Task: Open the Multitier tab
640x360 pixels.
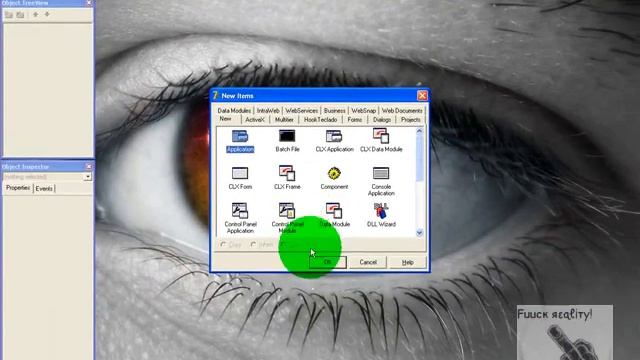Action: click(284, 120)
